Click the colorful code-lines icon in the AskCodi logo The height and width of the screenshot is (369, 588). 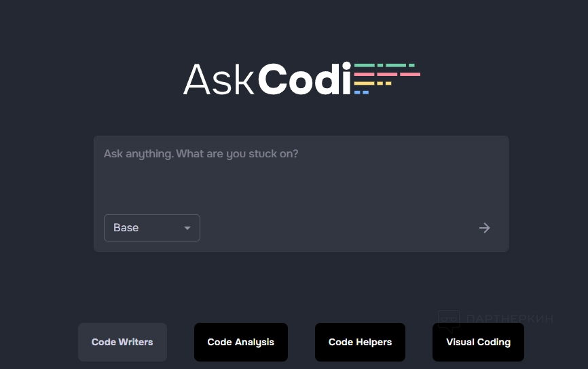click(386, 79)
